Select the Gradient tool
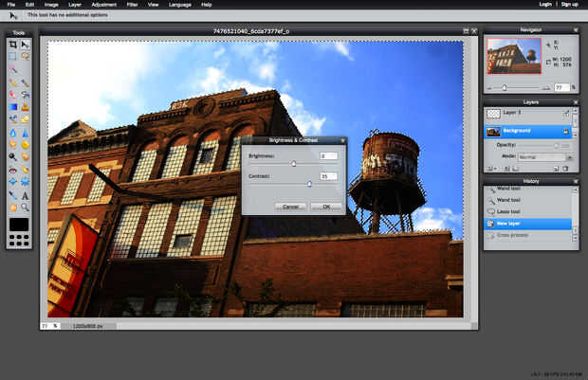The width and height of the screenshot is (588, 380). tap(13, 107)
